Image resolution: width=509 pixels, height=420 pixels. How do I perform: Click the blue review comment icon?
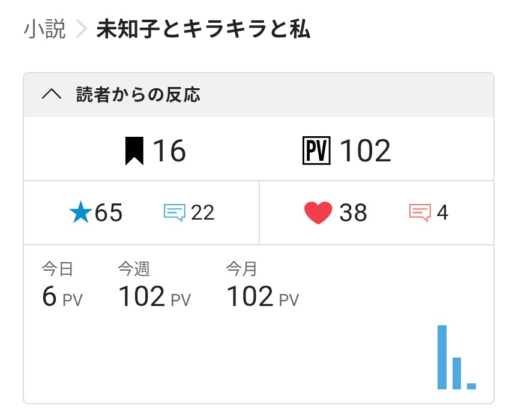[174, 212]
